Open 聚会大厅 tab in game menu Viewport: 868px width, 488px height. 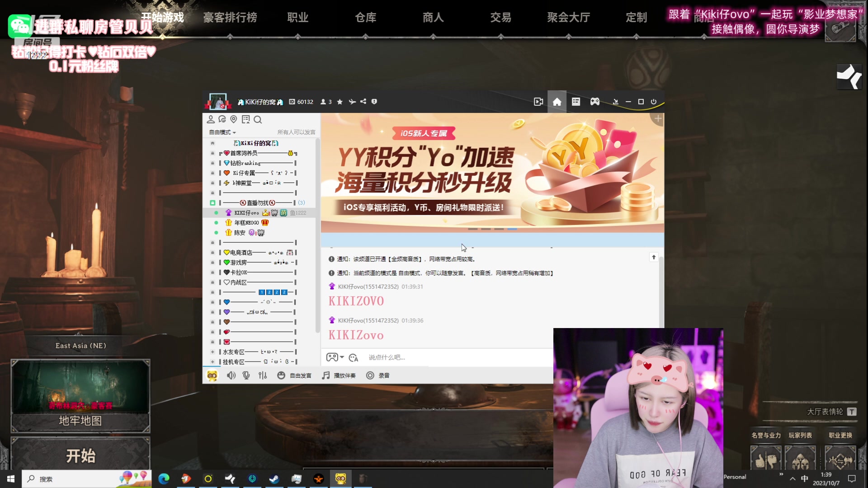pyautogui.click(x=569, y=18)
